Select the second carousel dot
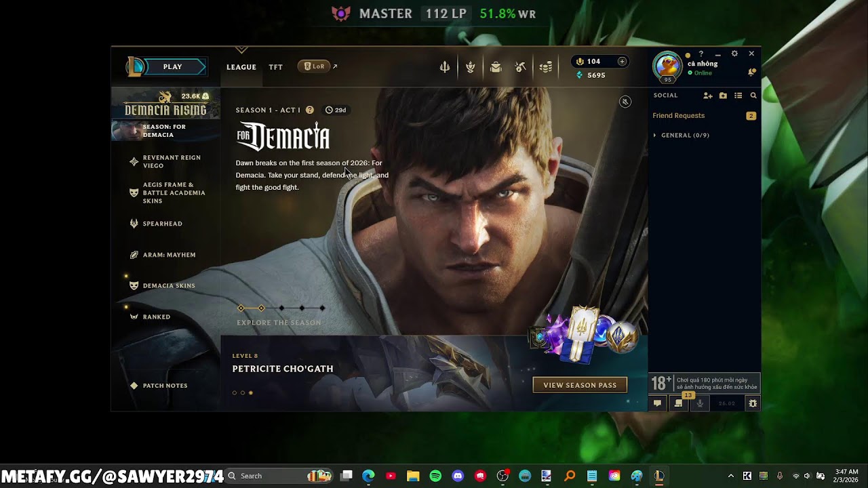 pyautogui.click(x=243, y=392)
